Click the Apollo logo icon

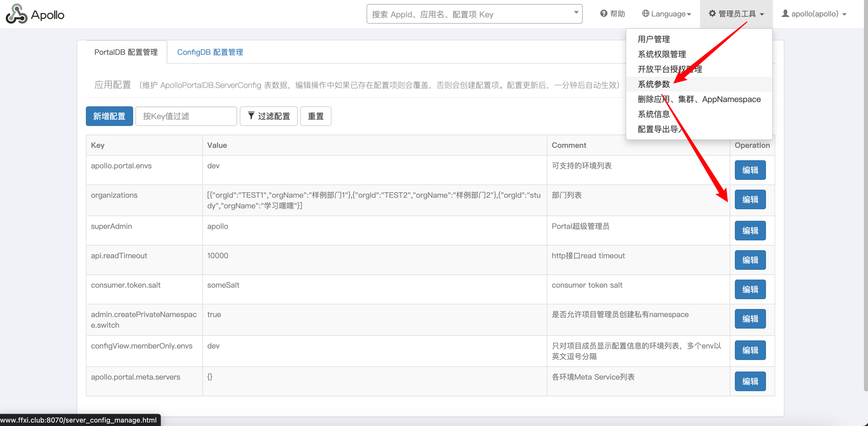[x=16, y=14]
